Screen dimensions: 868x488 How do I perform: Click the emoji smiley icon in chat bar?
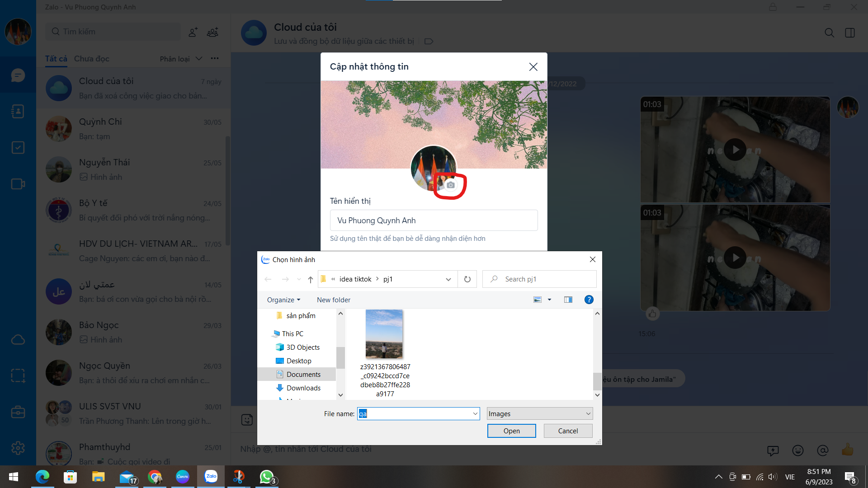[x=798, y=450]
